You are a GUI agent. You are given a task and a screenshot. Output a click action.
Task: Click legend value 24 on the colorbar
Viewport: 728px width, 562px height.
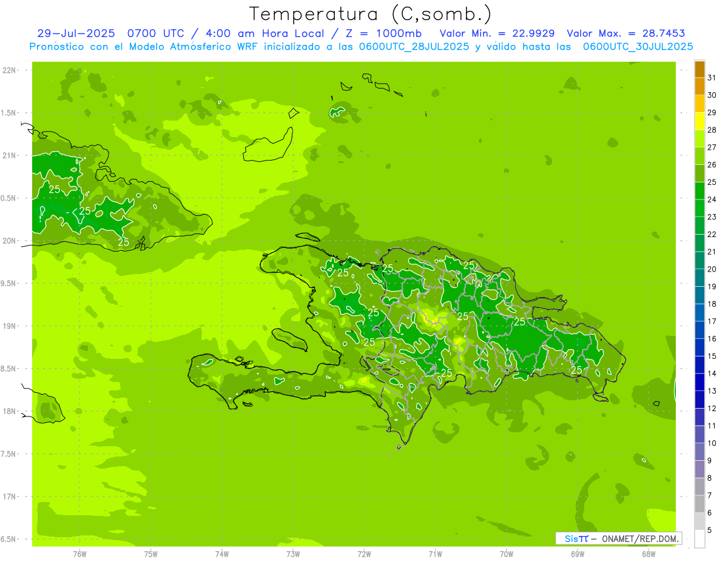tap(712, 199)
